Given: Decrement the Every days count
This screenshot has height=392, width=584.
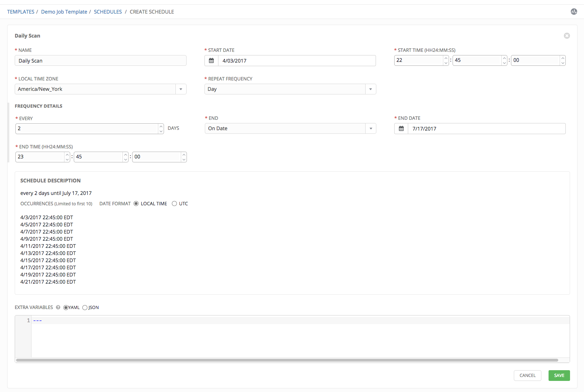Looking at the screenshot, I should 161,131.
